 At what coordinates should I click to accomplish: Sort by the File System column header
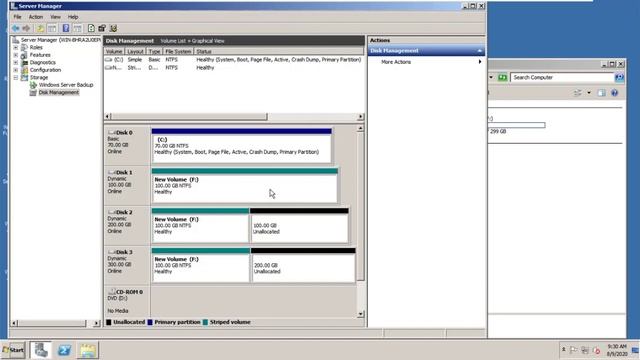[x=178, y=51]
